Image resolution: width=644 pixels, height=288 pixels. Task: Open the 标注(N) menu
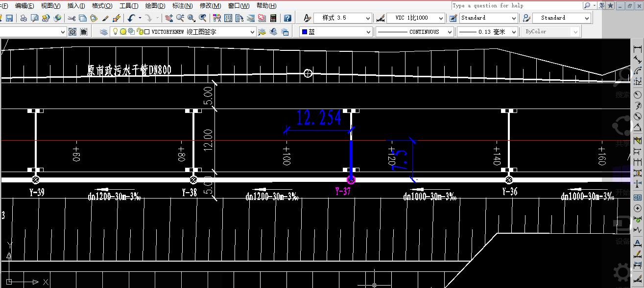(x=182, y=6)
